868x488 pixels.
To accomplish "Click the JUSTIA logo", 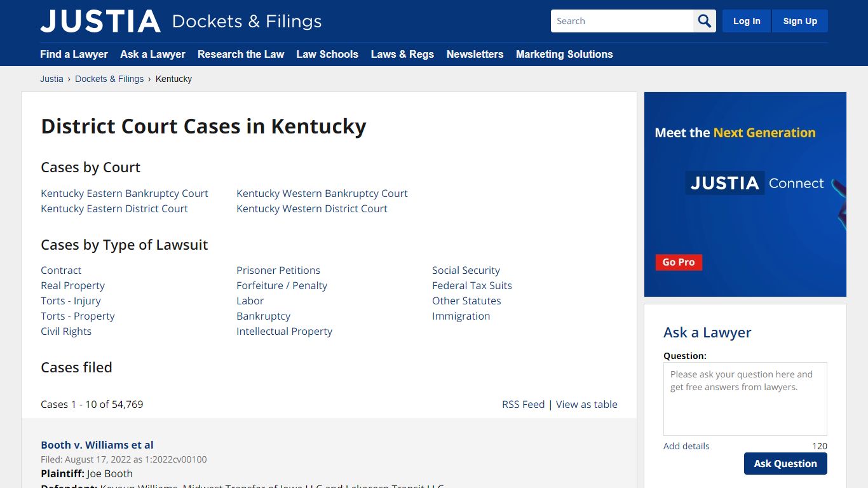I will click(x=100, y=21).
